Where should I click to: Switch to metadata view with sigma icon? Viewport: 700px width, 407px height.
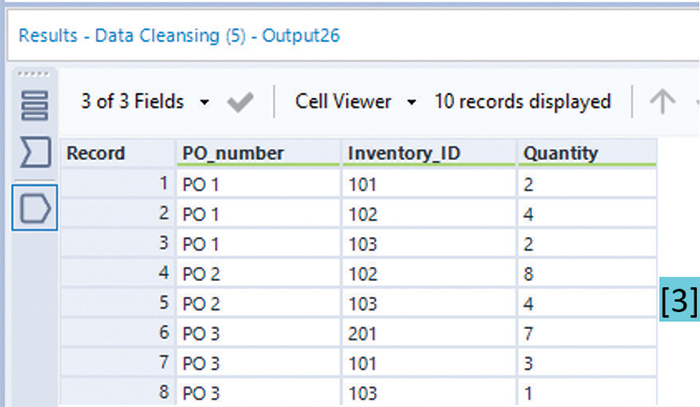tap(35, 154)
